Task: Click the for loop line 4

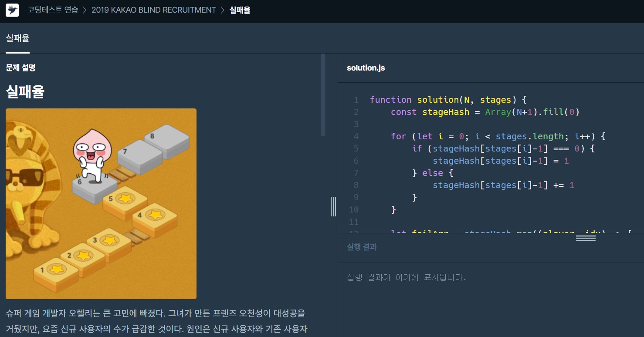Action: click(498, 136)
